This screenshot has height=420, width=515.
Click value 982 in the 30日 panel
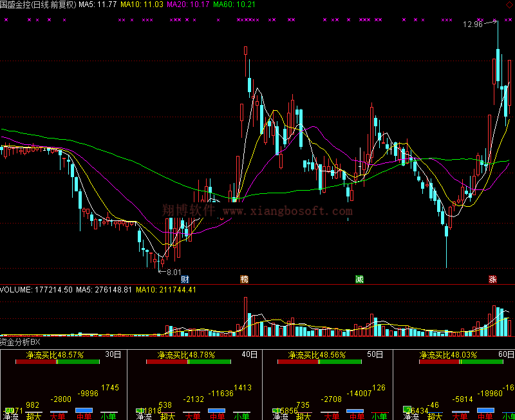click(33, 405)
